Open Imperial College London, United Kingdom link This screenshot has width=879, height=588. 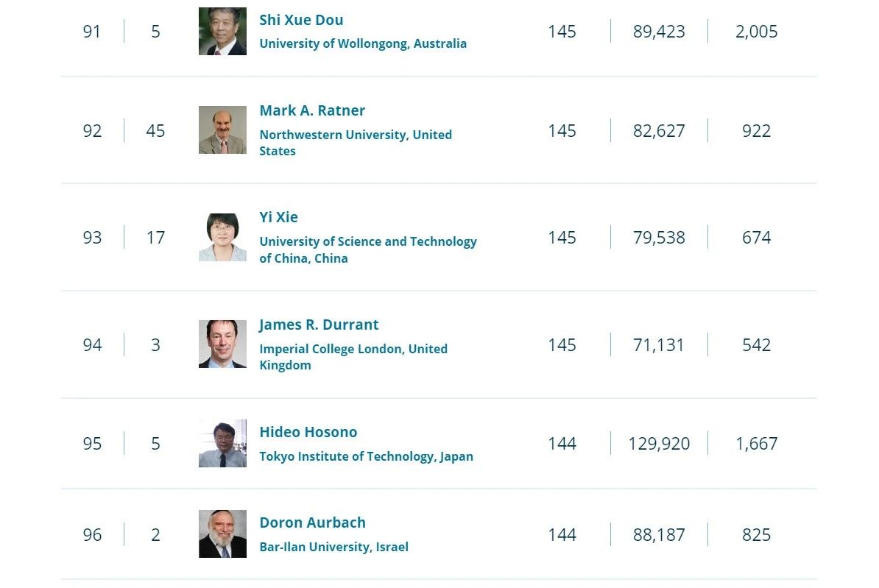(353, 357)
